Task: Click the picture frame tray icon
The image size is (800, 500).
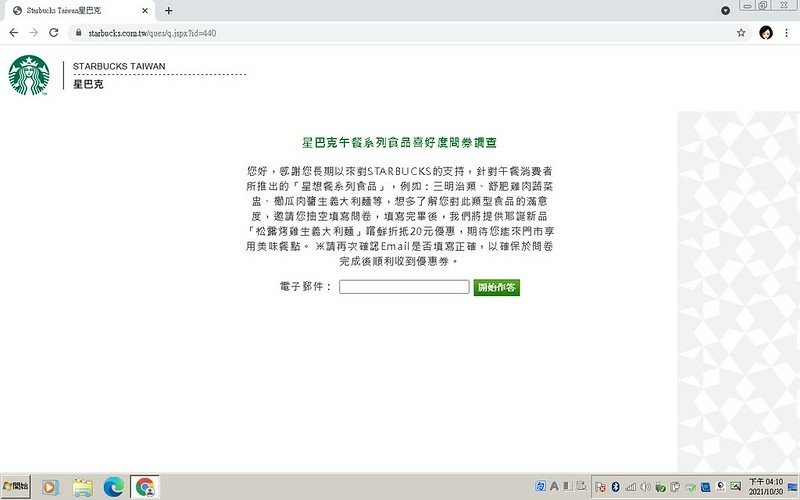Action: (x=735, y=486)
